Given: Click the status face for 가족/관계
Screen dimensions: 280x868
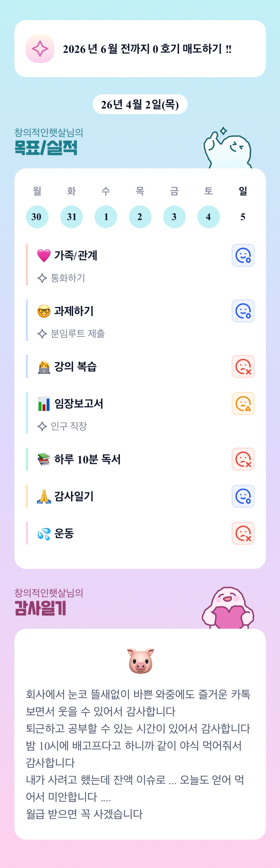Looking at the screenshot, I should click(x=243, y=255).
